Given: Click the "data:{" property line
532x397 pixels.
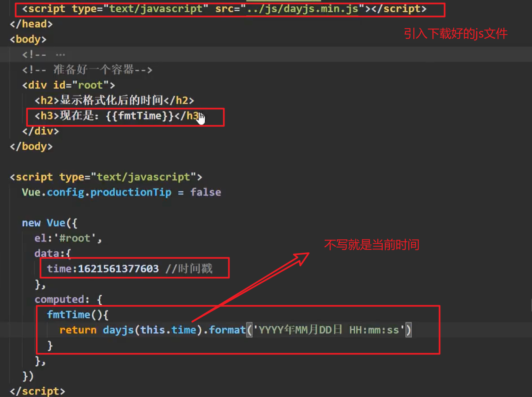Looking at the screenshot, I should (53, 254).
